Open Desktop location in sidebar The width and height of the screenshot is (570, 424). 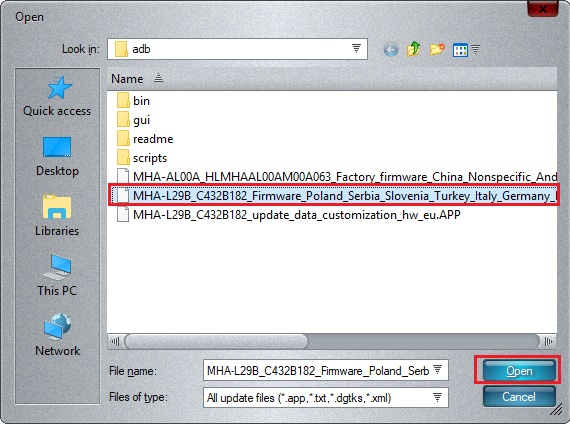[x=57, y=156]
